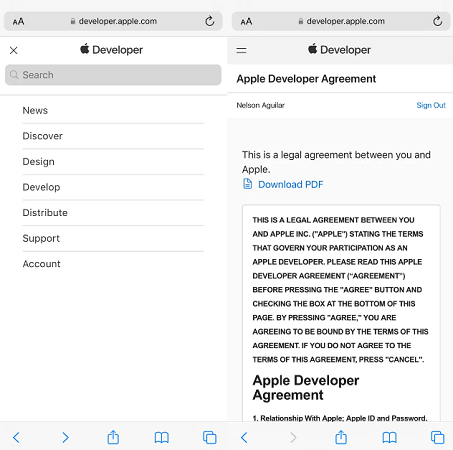The width and height of the screenshot is (453, 450).
Task: Go back in the right browser
Action: [244, 437]
